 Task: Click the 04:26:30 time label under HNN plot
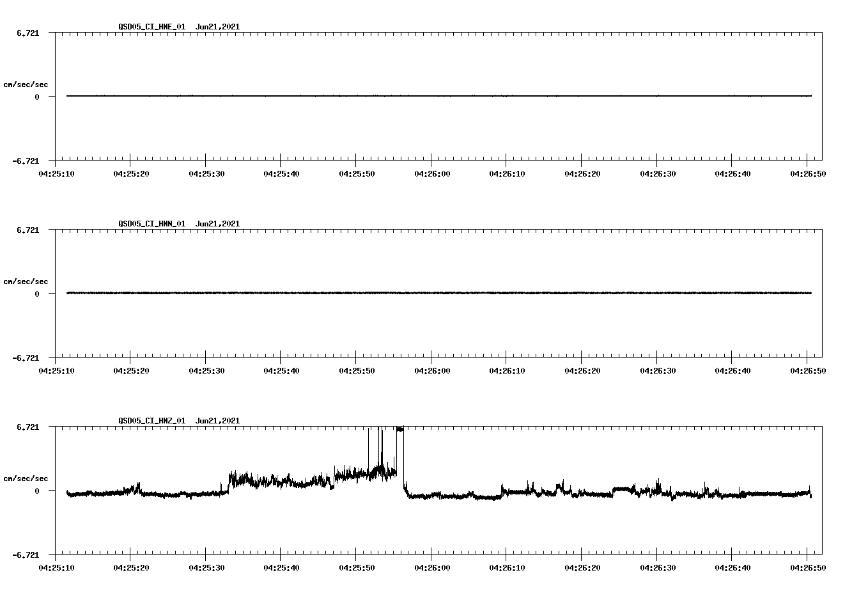point(657,370)
